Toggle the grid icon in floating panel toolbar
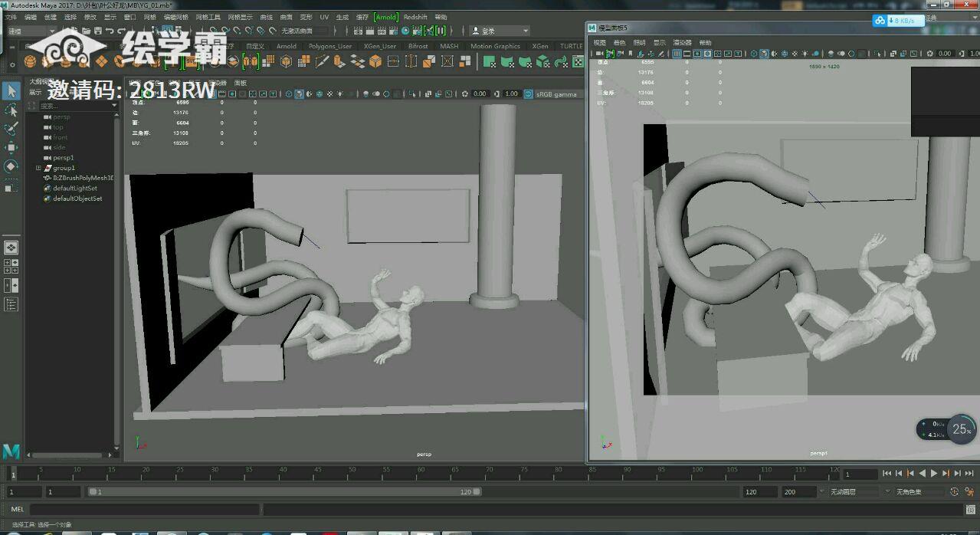Image resolution: width=980 pixels, height=535 pixels. click(677, 54)
